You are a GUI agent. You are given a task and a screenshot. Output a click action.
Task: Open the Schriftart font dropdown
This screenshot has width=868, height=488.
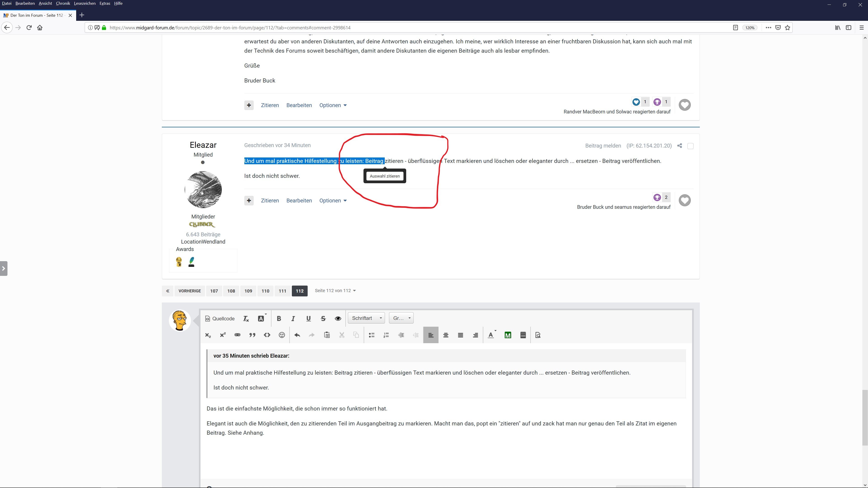(x=366, y=318)
